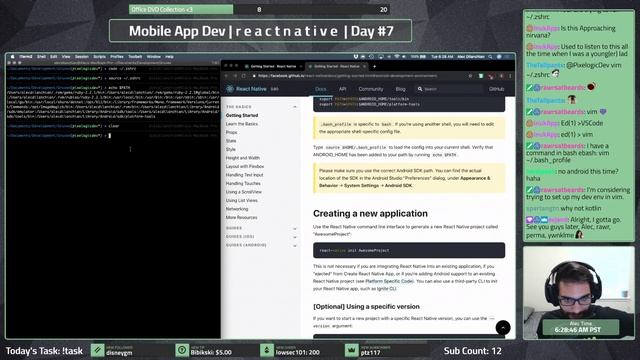Open Learn the Basics in sidebar
Viewport: 640px width, 360px height.
pos(242,124)
